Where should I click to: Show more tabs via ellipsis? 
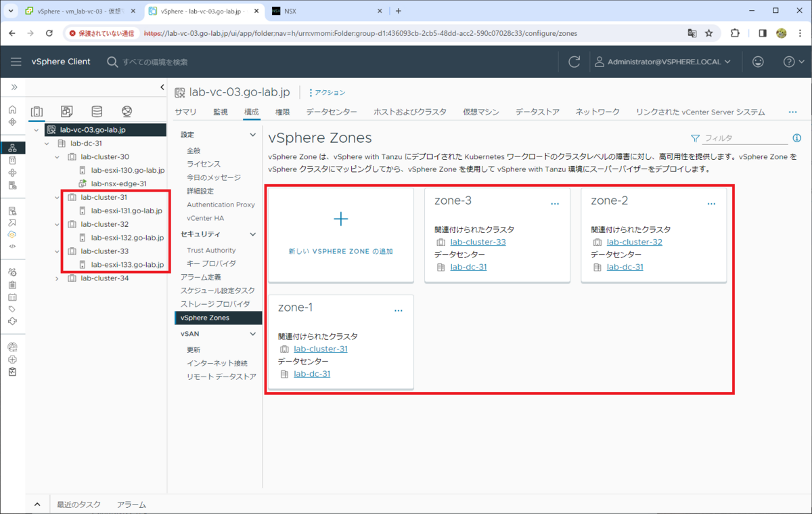793,112
